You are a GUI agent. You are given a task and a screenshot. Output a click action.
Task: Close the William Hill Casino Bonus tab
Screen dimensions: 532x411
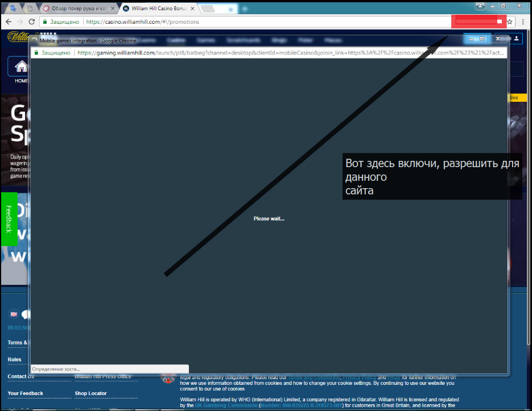tap(192, 9)
